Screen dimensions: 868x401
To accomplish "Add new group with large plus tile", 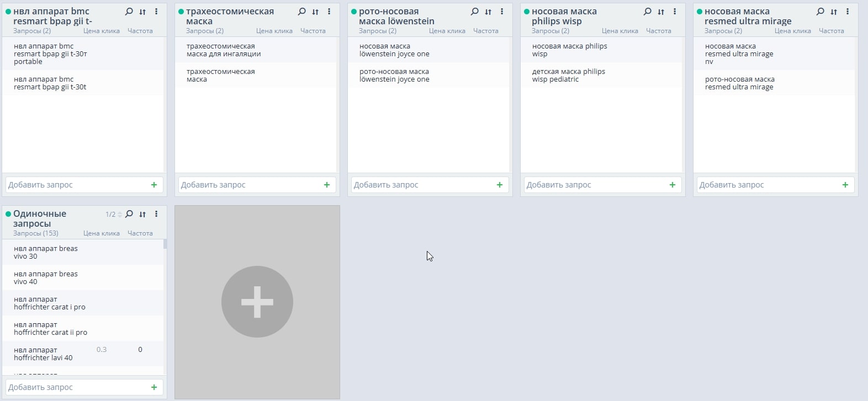I will coord(257,302).
